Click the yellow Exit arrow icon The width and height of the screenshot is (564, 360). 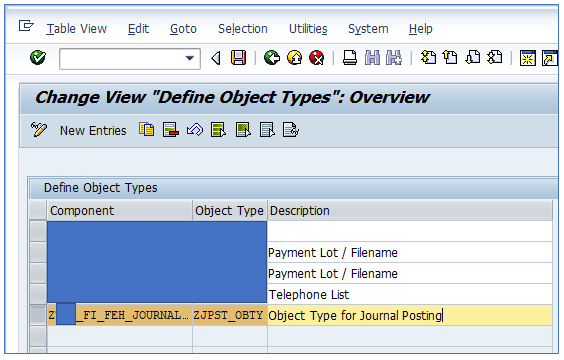coord(295,58)
